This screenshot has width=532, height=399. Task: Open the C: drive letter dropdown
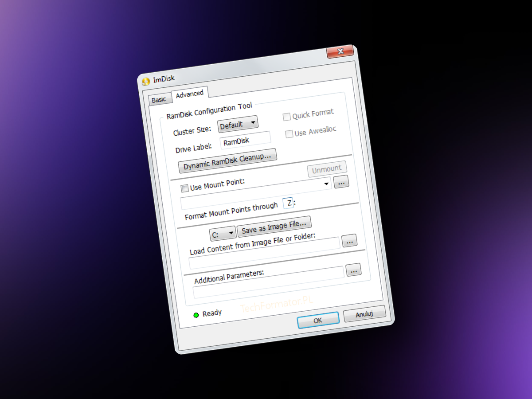pos(223,234)
